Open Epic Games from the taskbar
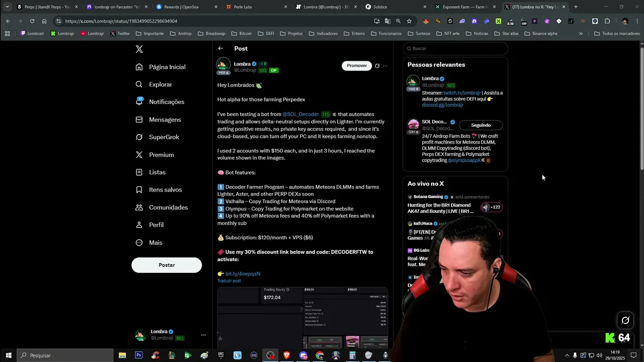644x362 pixels. point(221,355)
